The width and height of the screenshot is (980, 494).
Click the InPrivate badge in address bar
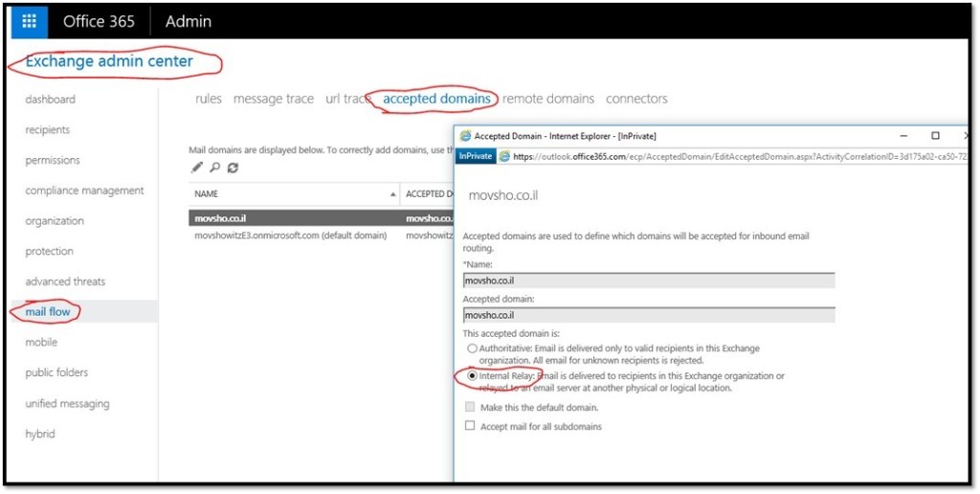click(476, 155)
